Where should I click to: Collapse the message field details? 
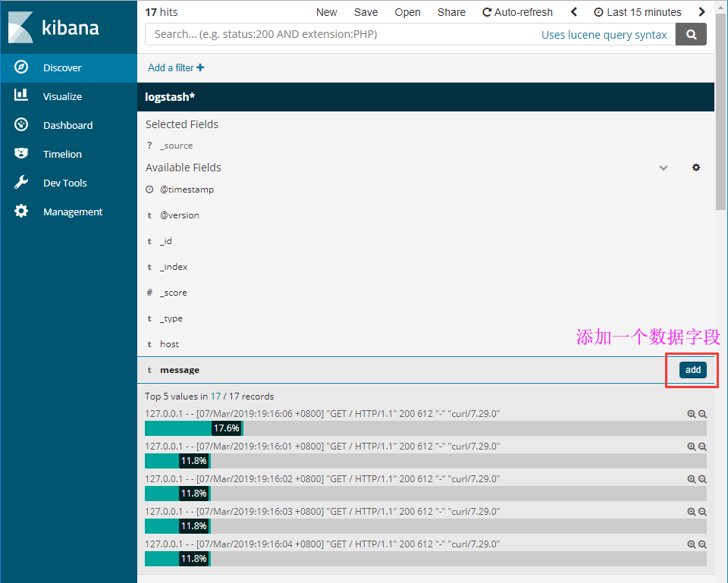[179, 370]
